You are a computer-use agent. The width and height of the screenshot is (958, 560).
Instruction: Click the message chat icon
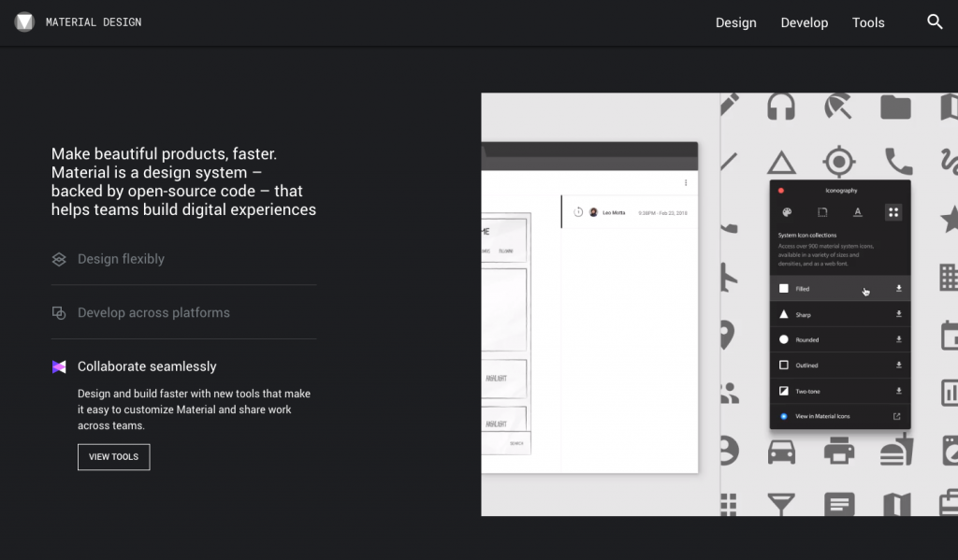tap(839, 505)
